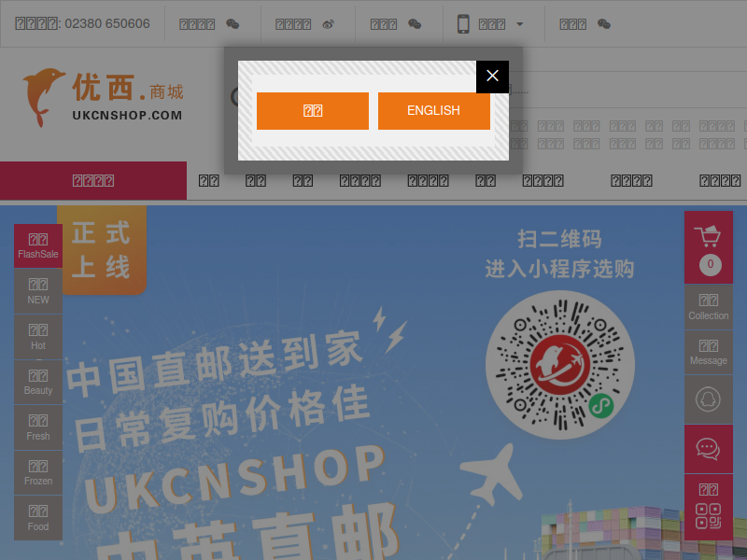Start live chat via speech-bubble icon

pyautogui.click(x=709, y=449)
